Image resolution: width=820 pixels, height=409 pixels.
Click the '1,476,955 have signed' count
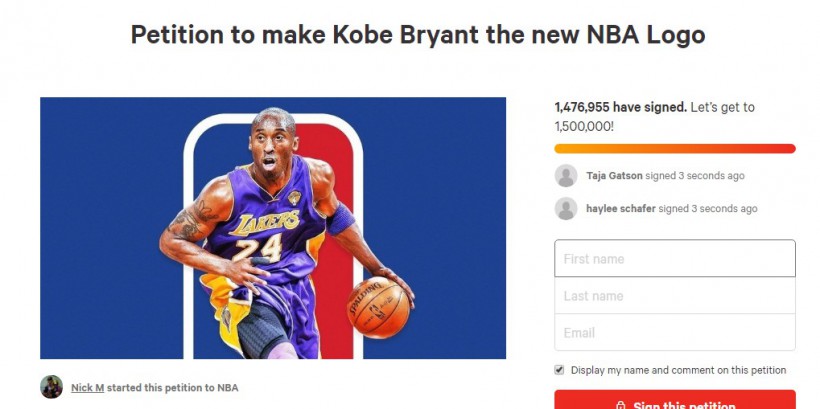tap(621, 107)
